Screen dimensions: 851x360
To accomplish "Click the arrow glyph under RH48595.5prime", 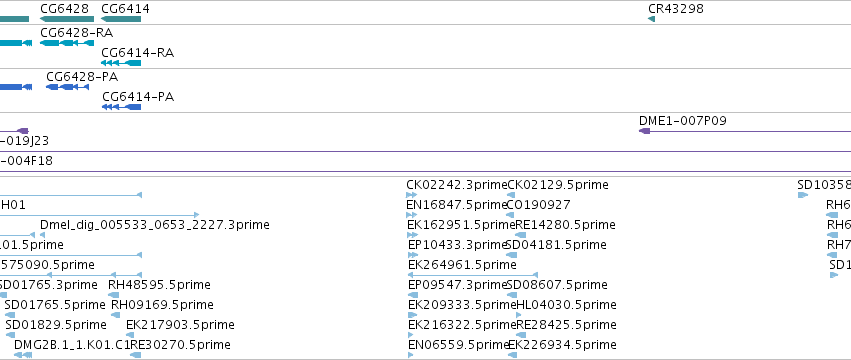I will 113,295.
